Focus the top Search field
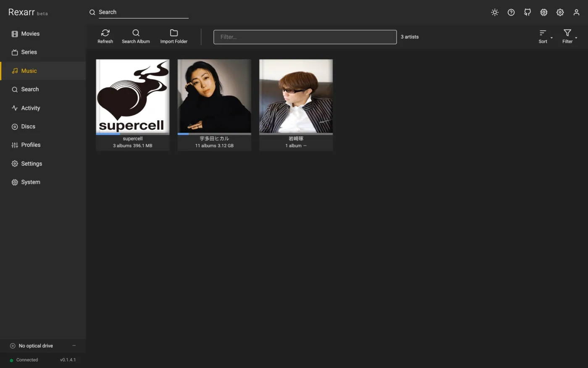This screenshot has width=588, height=368. pyautogui.click(x=143, y=12)
